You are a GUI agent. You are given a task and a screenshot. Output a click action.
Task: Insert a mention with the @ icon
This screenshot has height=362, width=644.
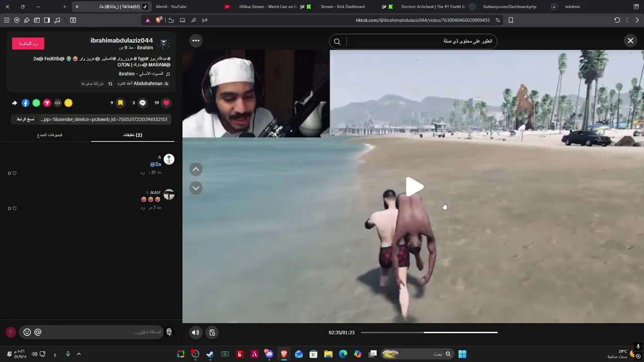click(38, 332)
